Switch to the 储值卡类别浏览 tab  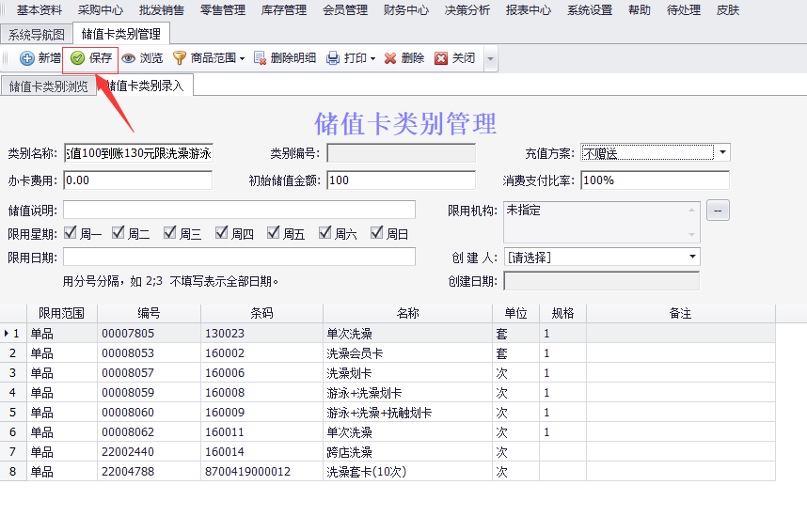48,86
